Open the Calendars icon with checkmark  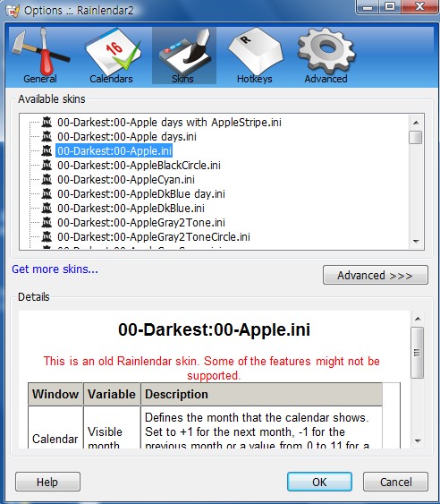[112, 51]
